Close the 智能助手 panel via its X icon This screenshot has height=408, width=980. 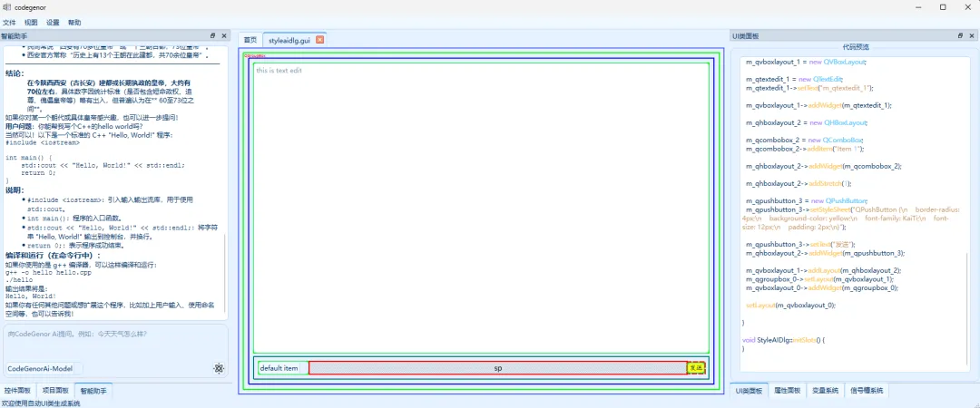[x=224, y=35]
